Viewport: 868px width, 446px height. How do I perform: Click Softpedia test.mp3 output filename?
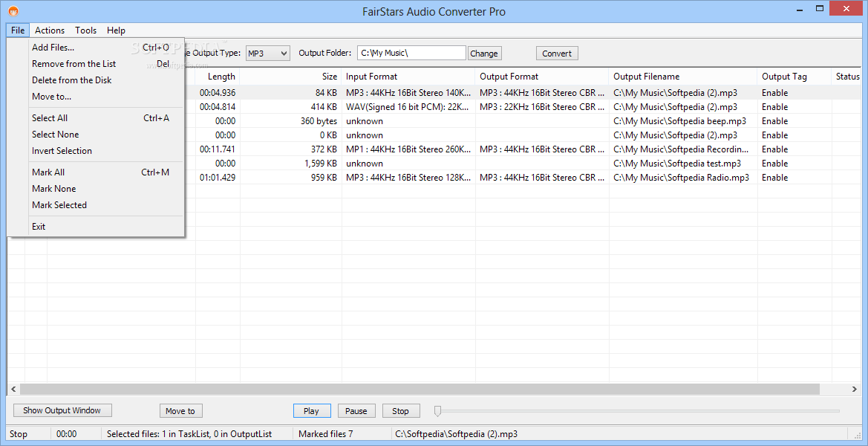click(x=677, y=164)
